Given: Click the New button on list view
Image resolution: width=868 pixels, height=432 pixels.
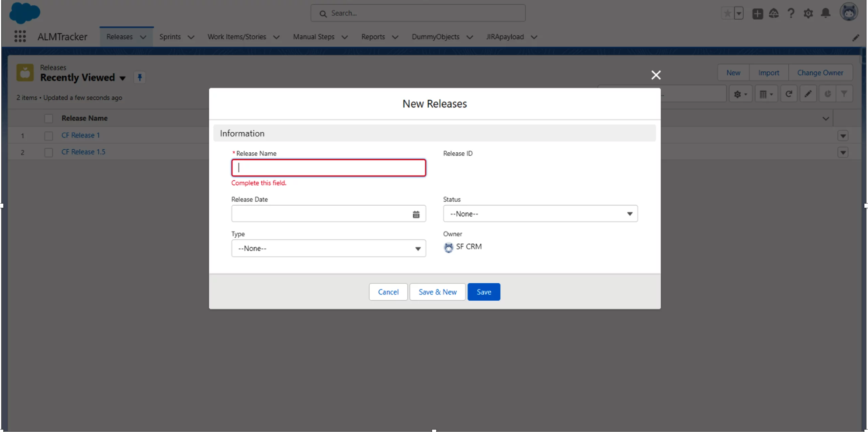Looking at the screenshot, I should (x=733, y=73).
